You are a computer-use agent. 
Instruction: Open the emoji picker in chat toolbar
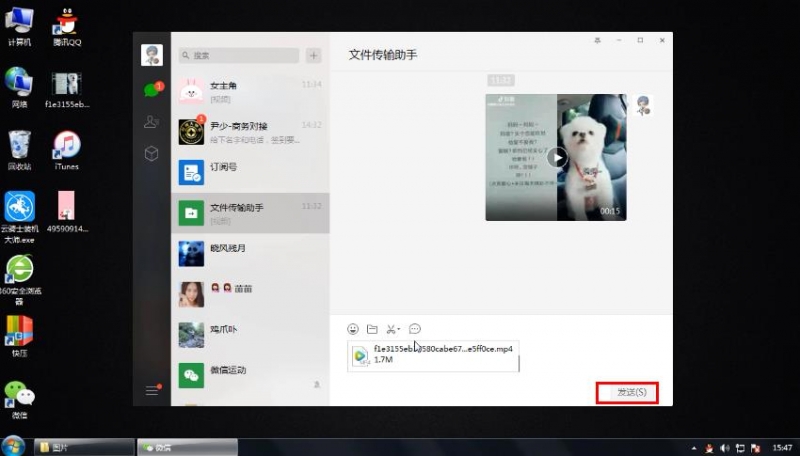click(x=353, y=329)
